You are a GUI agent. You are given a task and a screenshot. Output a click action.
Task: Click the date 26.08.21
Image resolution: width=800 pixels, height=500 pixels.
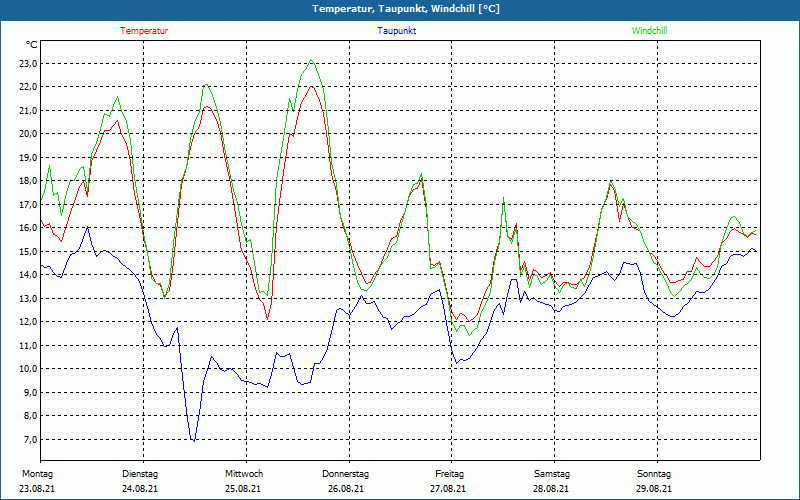click(346, 489)
